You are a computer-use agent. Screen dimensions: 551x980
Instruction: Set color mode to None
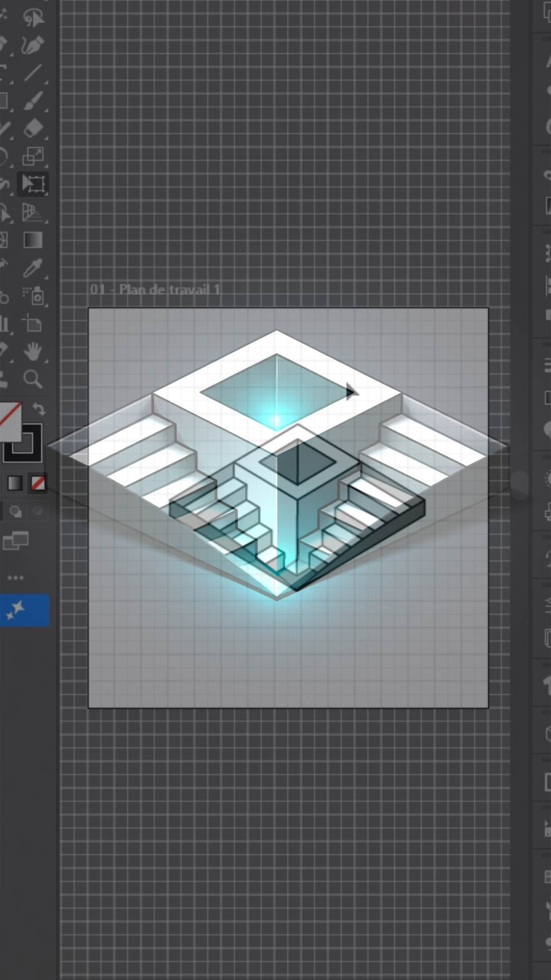[x=38, y=483]
